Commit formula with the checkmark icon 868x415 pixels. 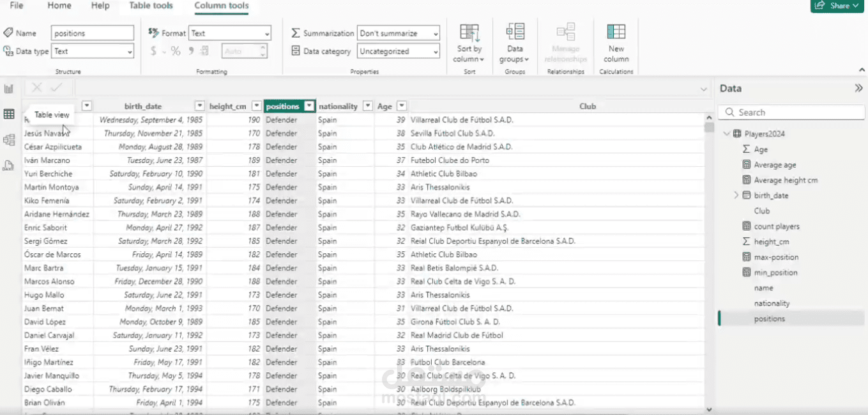[x=56, y=88]
